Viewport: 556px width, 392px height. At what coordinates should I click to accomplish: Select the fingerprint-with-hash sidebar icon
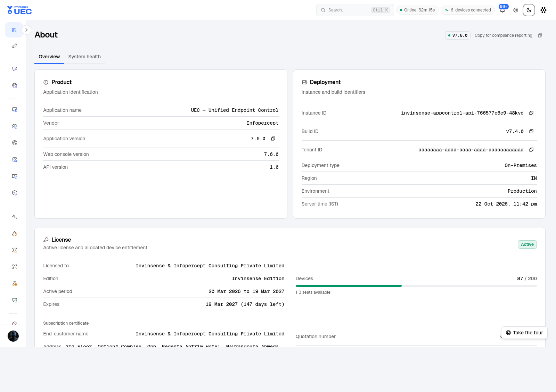coord(14,143)
